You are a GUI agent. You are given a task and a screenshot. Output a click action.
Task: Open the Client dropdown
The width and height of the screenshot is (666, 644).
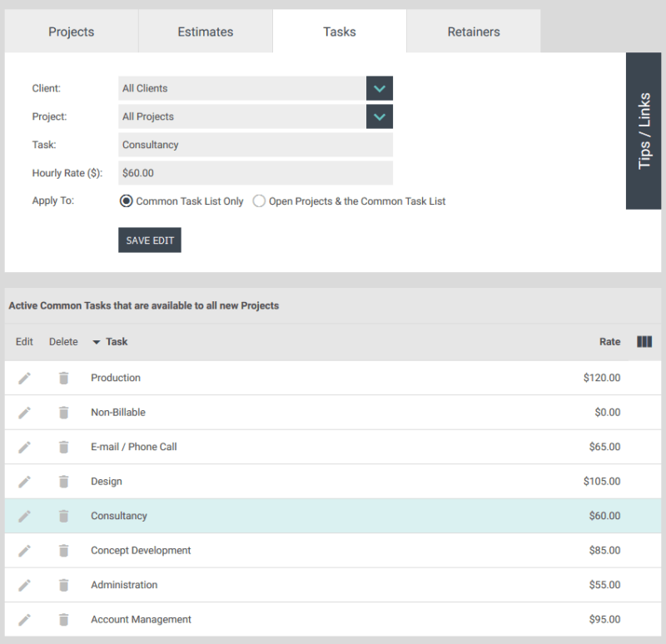(x=380, y=87)
